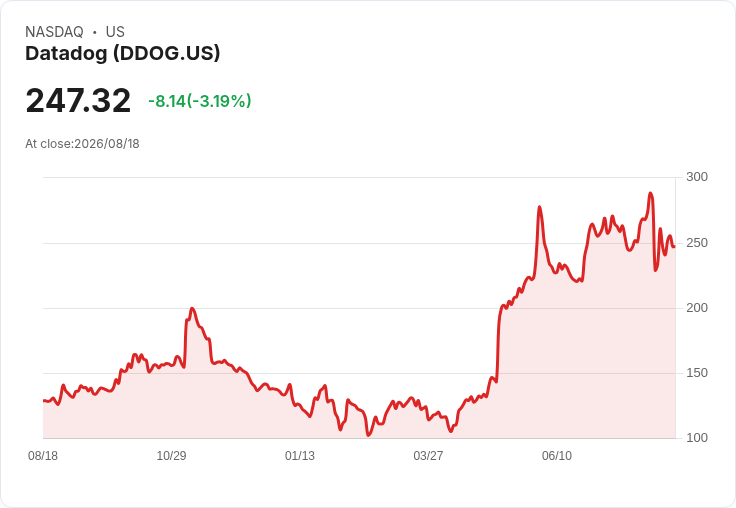
Task: Click the US market label
Action: 115,32
